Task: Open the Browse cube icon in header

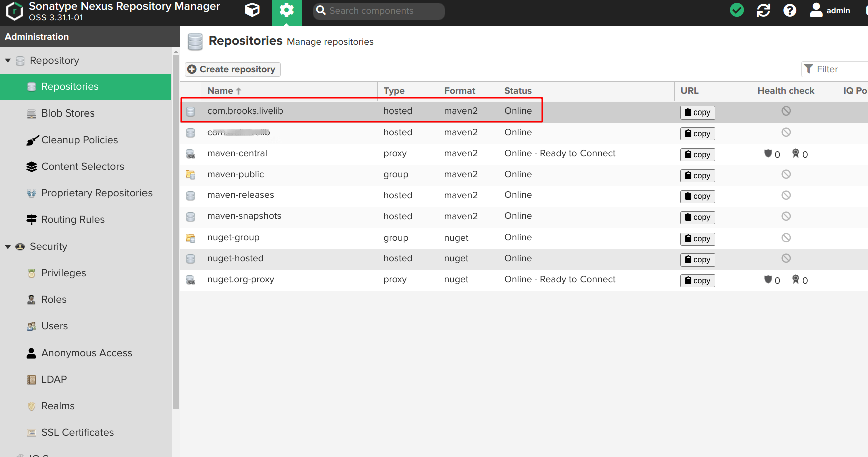Action: pyautogui.click(x=252, y=10)
